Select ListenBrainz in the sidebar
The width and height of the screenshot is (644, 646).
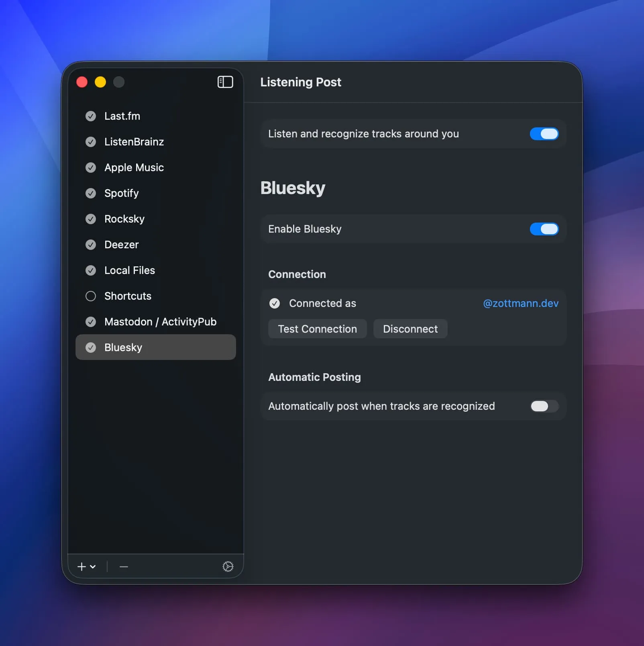[x=134, y=142]
